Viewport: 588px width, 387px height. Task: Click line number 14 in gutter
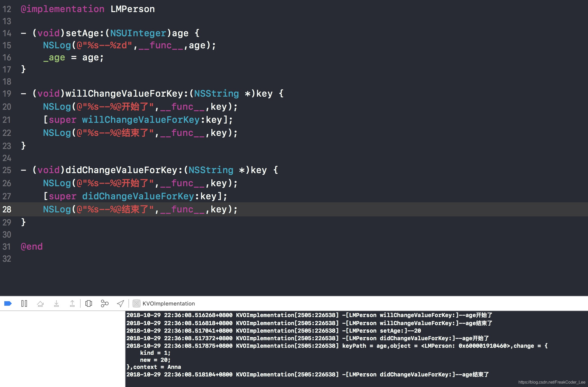tap(7, 33)
